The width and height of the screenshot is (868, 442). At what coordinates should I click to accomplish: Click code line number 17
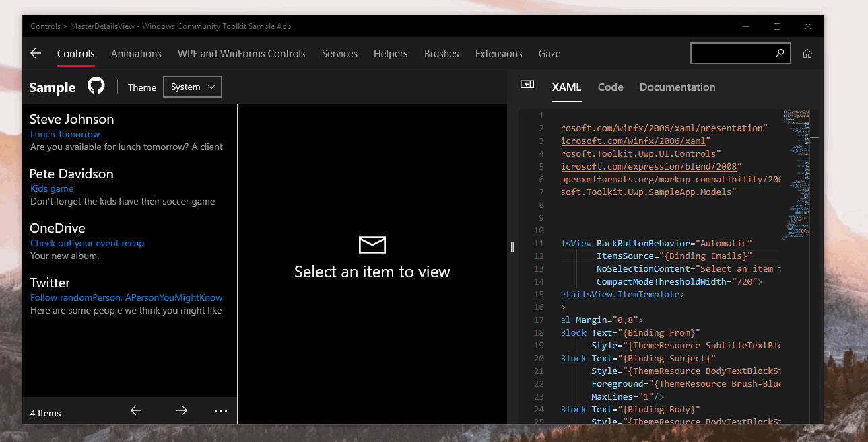pyautogui.click(x=539, y=320)
